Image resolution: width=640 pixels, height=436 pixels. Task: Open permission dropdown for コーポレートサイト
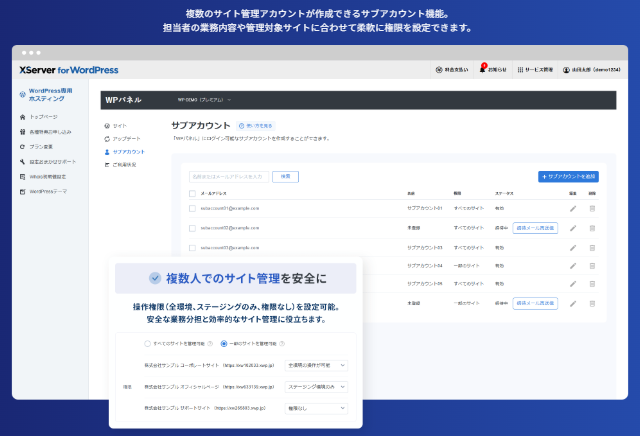pyautogui.click(x=316, y=365)
